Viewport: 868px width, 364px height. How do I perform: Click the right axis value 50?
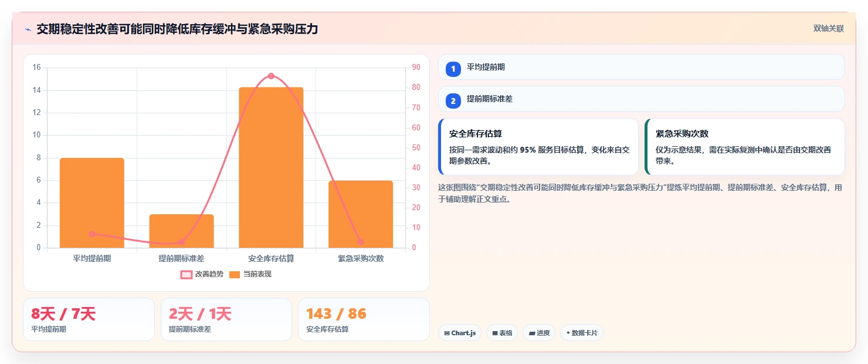tap(416, 148)
